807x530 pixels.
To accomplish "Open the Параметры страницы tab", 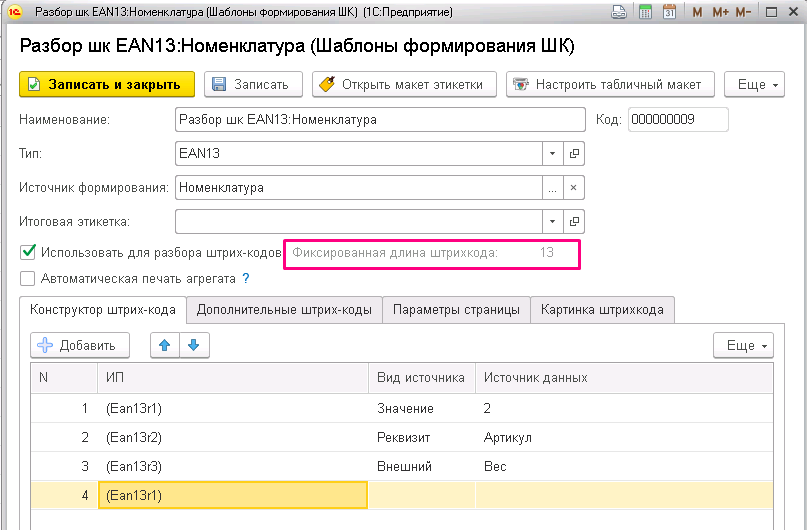I will [x=456, y=310].
